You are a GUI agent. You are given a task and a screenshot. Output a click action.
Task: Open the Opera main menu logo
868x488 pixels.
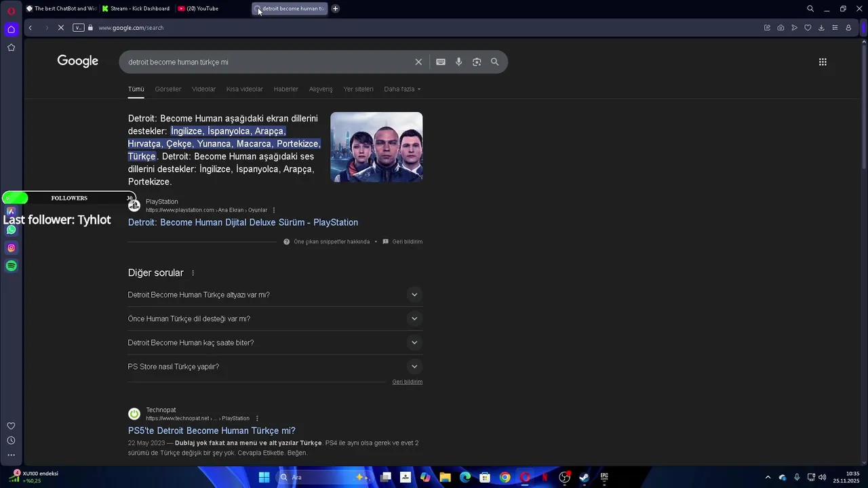tap(11, 11)
